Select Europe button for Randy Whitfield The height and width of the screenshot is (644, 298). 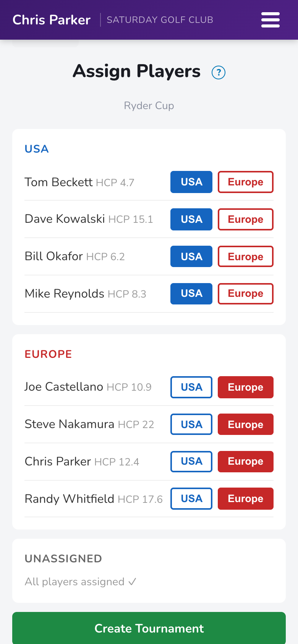[246, 499]
